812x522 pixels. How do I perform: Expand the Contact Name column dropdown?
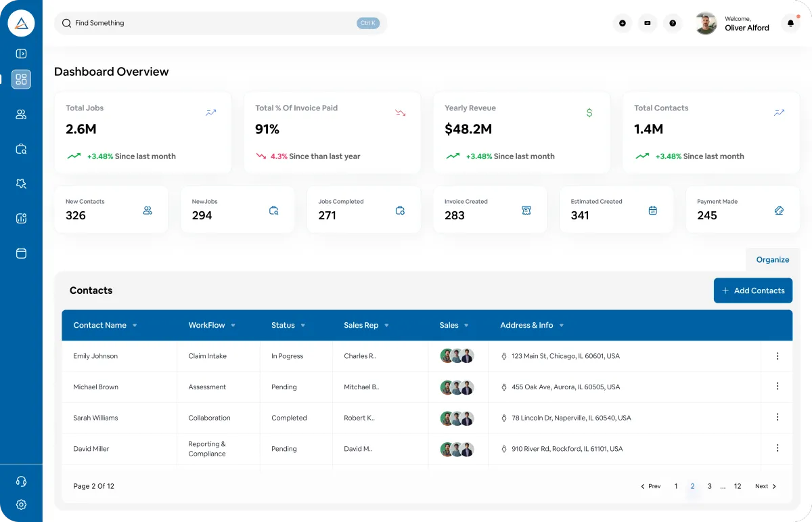click(x=135, y=326)
